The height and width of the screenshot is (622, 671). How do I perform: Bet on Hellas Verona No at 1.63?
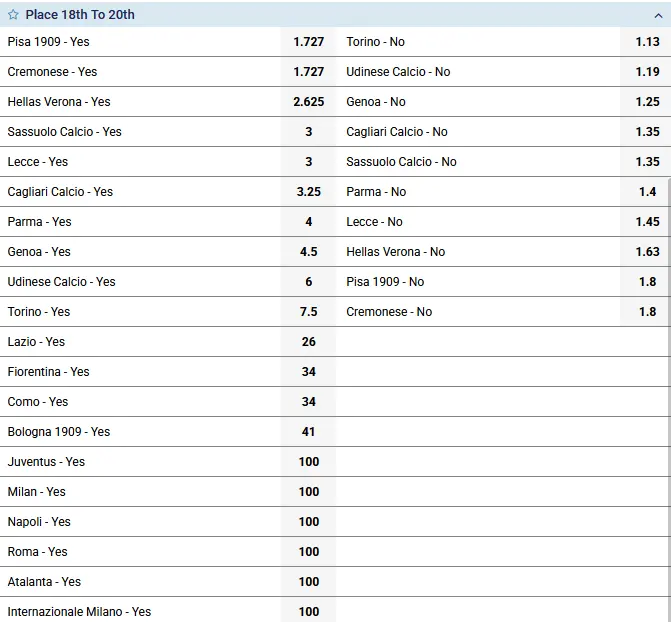click(x=647, y=252)
